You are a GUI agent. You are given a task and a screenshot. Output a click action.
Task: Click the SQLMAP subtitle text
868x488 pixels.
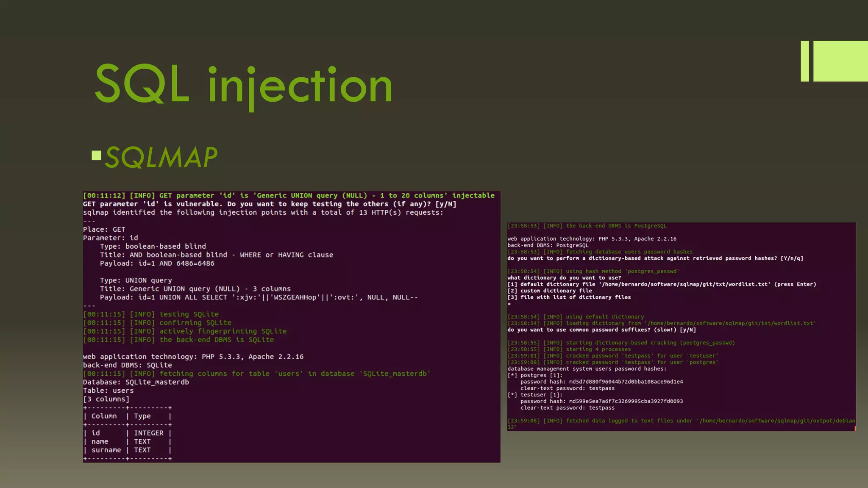point(161,157)
